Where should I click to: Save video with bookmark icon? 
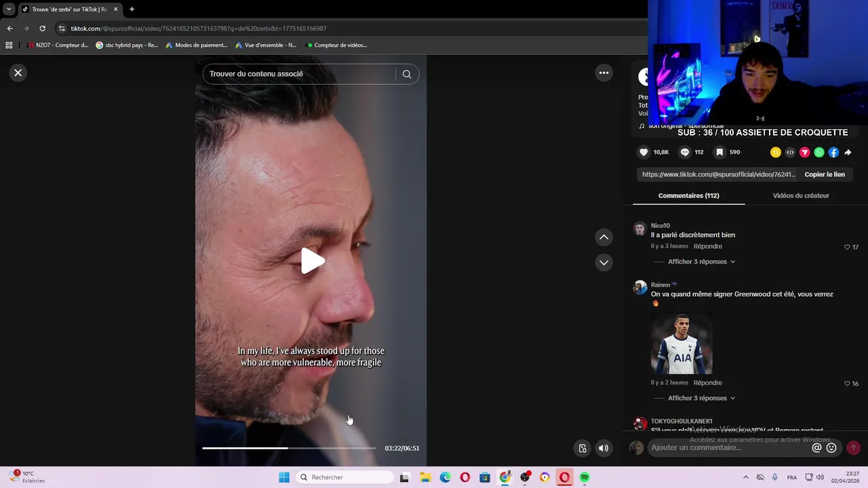tap(719, 152)
